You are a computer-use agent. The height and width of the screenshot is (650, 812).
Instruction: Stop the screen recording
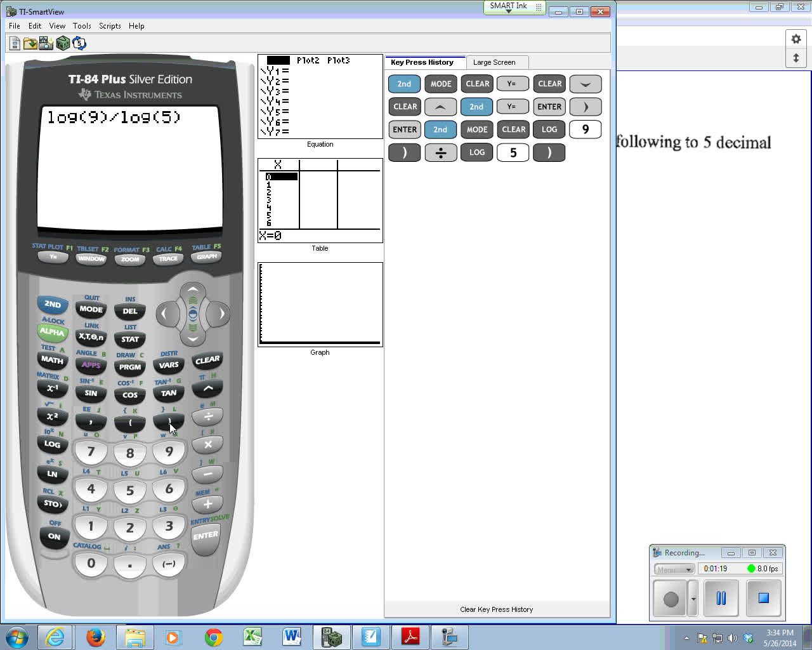[763, 598]
